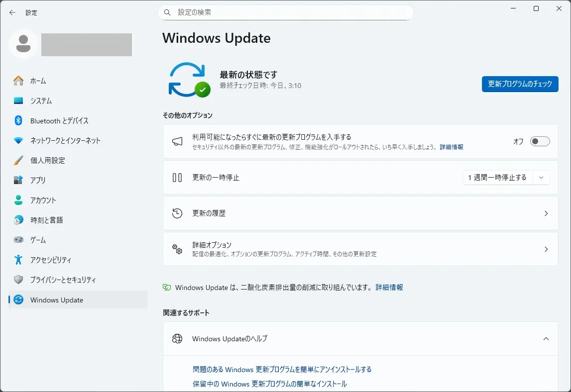Click the back arrow icon
Viewport: 571px width, 392px height.
(x=12, y=12)
